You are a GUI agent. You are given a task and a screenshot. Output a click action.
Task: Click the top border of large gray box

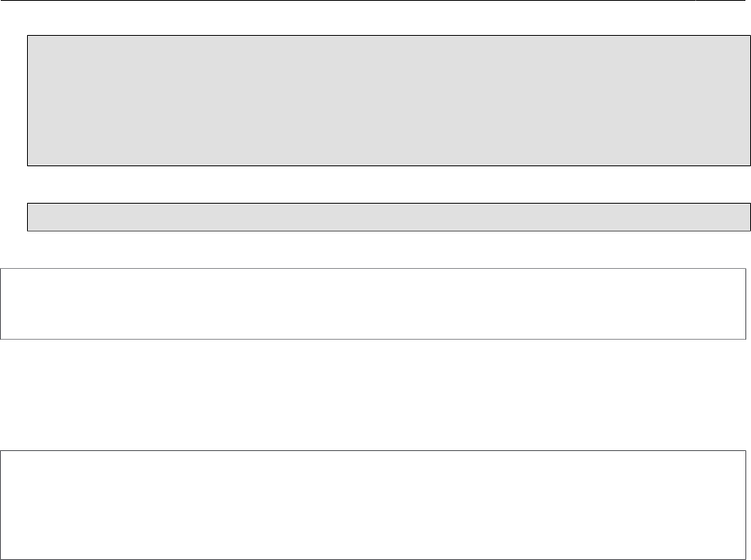[389, 36]
